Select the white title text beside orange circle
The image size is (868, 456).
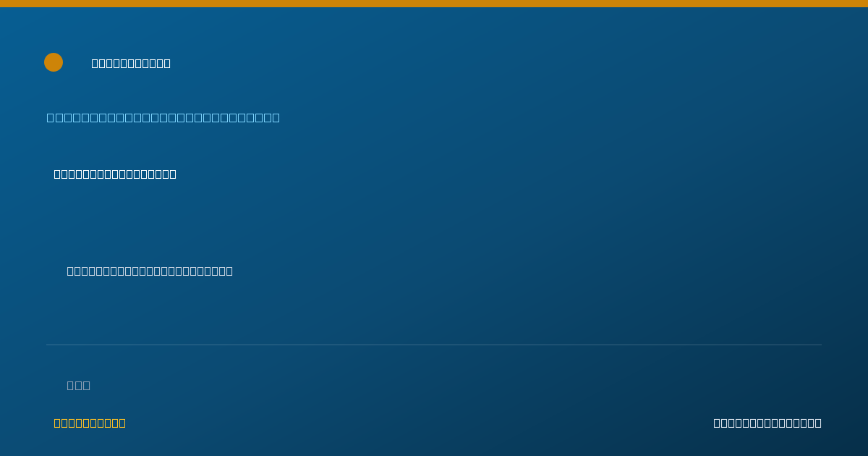pos(131,63)
